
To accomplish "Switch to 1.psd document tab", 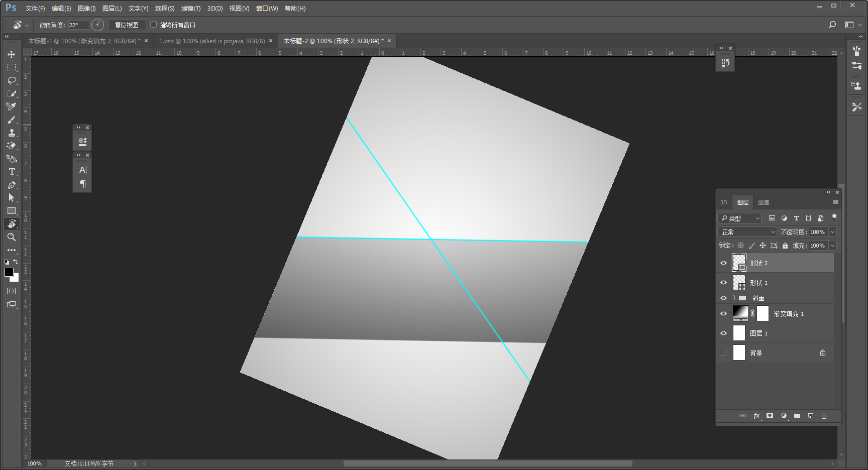I will click(x=212, y=41).
